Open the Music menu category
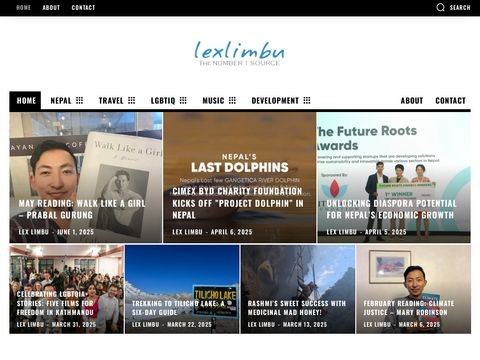 (x=213, y=101)
